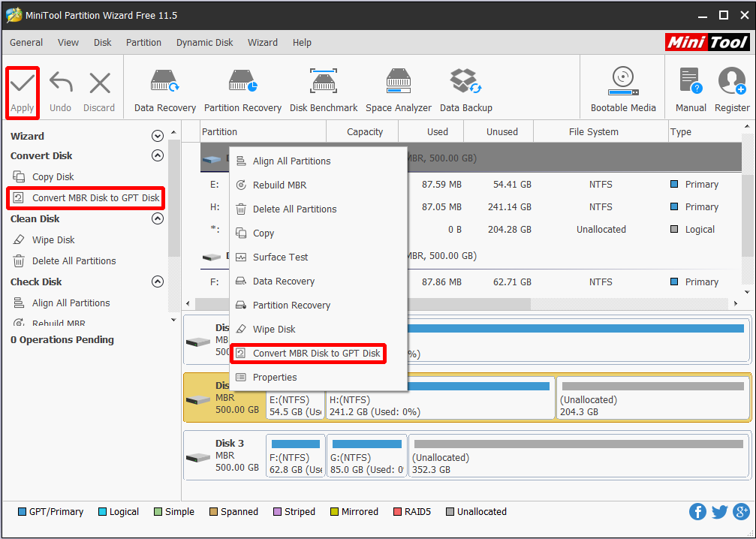Collapse the Check Disk section
The height and width of the screenshot is (539, 756).
coord(157,282)
